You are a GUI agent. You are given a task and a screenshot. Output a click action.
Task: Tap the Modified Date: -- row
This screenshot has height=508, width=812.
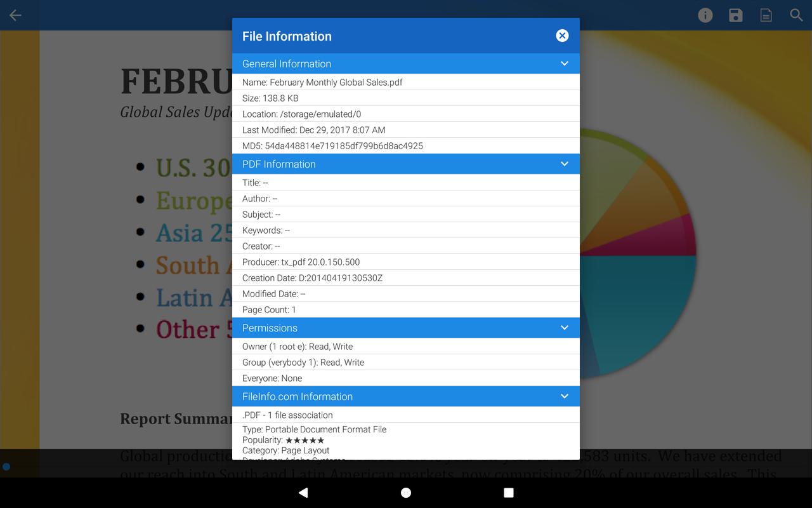(x=406, y=293)
